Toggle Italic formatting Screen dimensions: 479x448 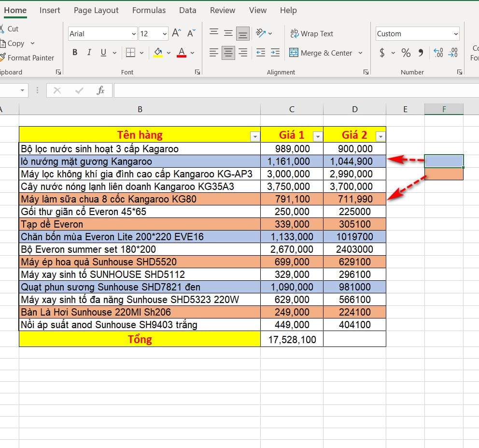[x=89, y=53]
